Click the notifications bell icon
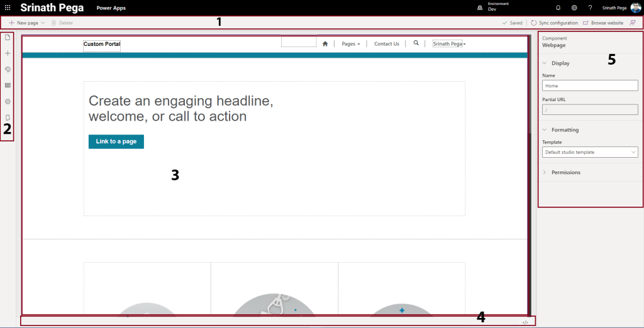This screenshot has width=644, height=328. (x=558, y=8)
